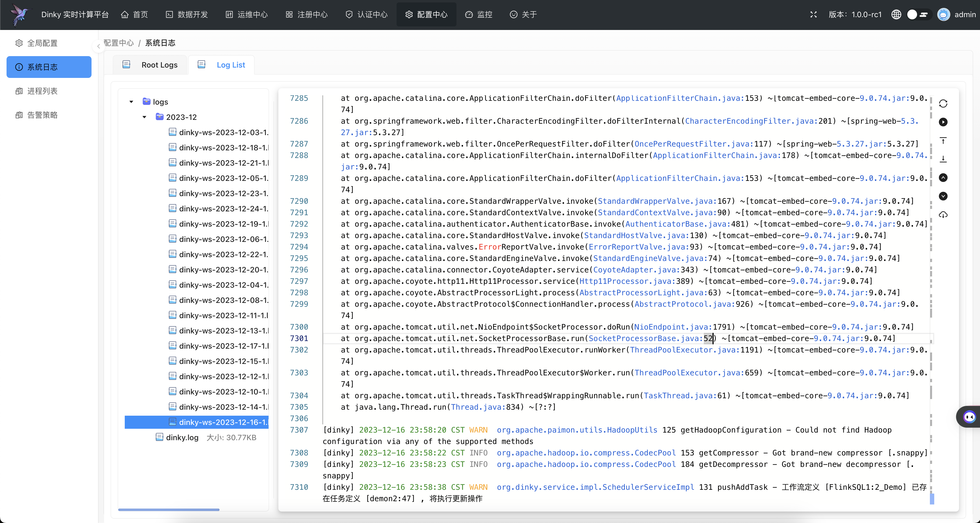This screenshot has height=523, width=980.
Task: Open the 数据开发 menu
Action: point(187,14)
